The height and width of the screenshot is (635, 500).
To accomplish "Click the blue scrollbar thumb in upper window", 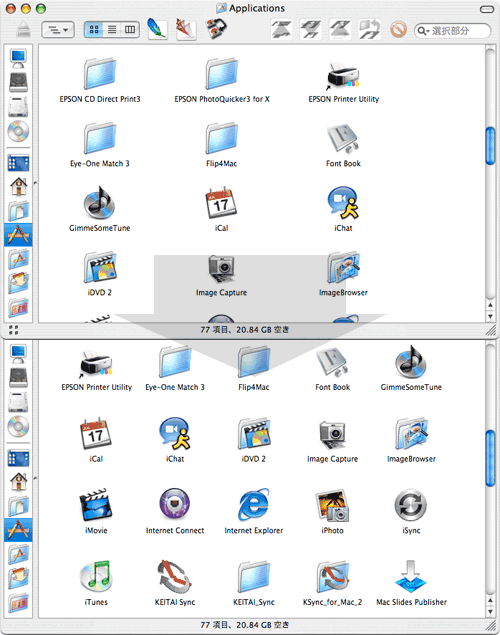I will click(x=490, y=146).
